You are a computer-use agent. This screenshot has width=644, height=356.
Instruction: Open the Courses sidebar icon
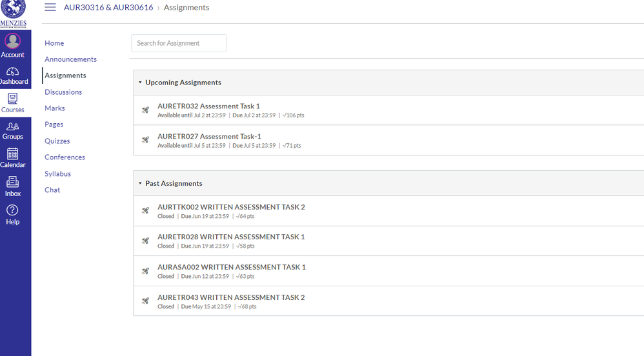[13, 99]
